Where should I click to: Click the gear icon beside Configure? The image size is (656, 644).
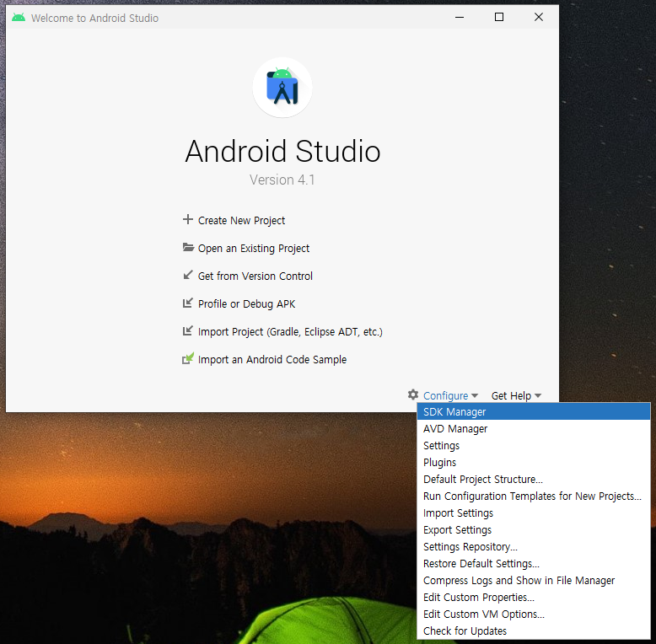[413, 394]
